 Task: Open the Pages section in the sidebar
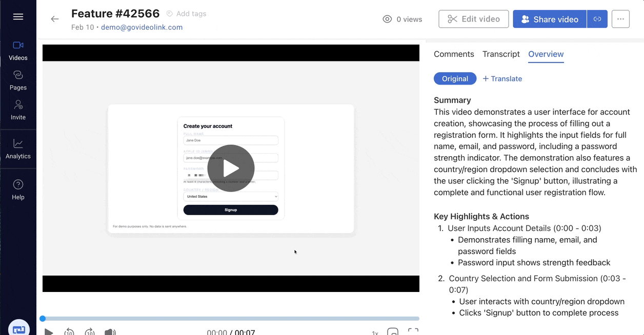coord(18,80)
